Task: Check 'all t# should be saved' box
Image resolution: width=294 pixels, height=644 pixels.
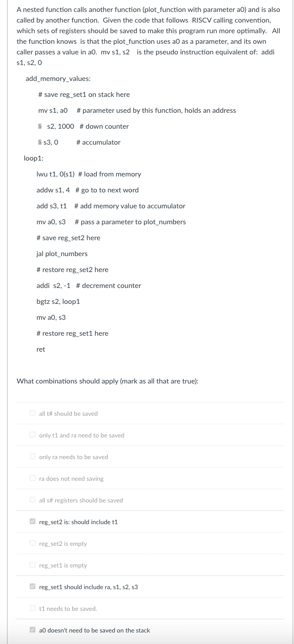Action: (33, 413)
